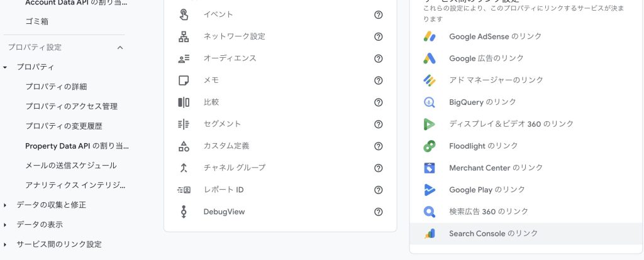Open the オーディエンス settings link
The width and height of the screenshot is (644, 260).
pyautogui.click(x=230, y=58)
